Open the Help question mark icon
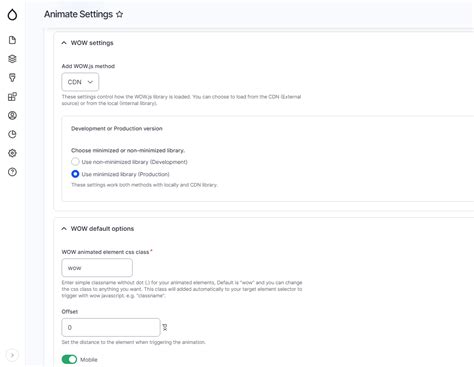 [12, 172]
